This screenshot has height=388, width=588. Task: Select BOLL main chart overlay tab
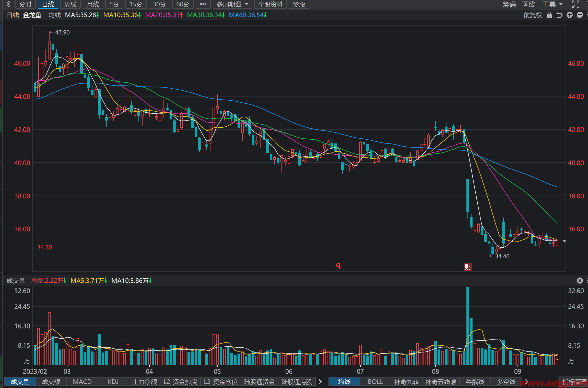click(x=375, y=382)
